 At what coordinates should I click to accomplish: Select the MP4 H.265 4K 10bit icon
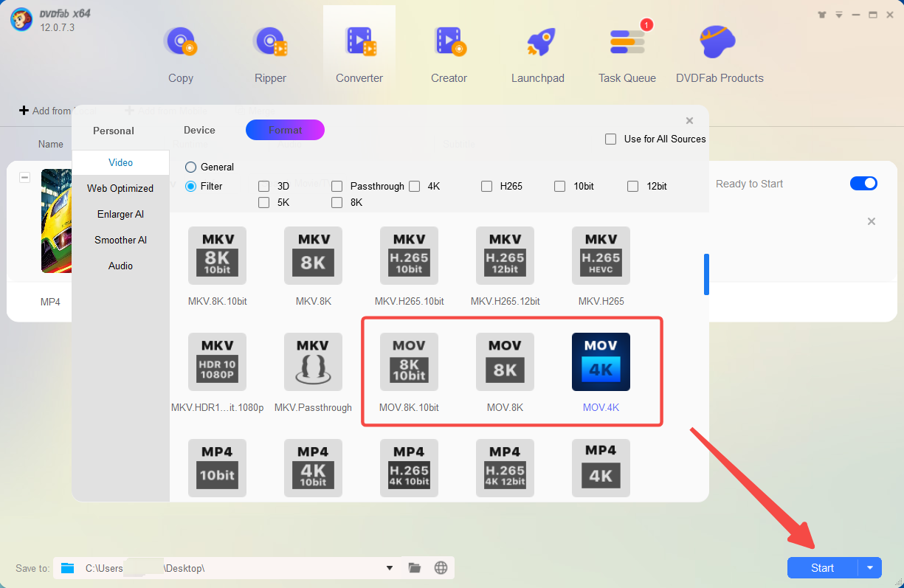409,468
